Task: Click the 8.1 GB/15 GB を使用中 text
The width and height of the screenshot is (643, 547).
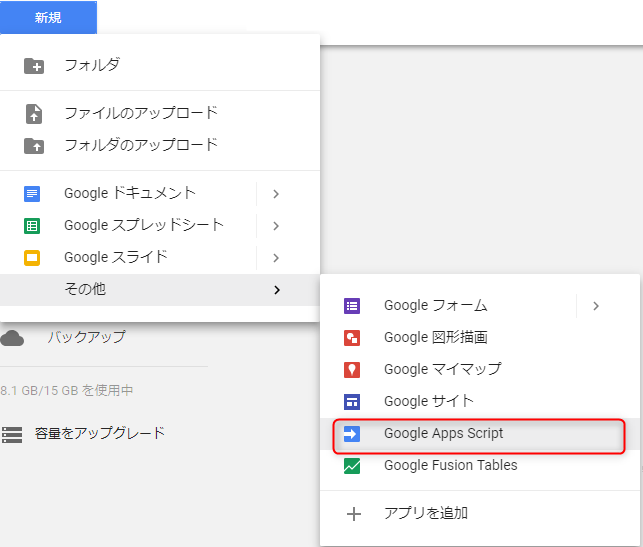Action: [67, 390]
